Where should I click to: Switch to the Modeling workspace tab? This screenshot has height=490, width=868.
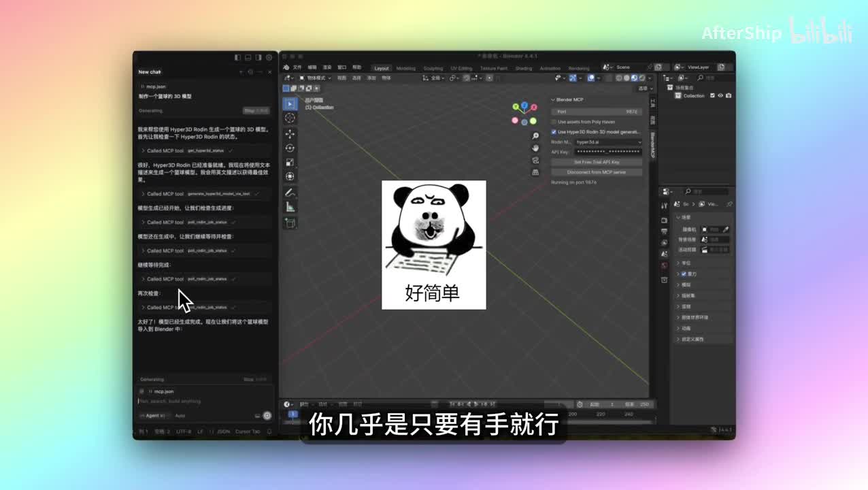click(405, 68)
